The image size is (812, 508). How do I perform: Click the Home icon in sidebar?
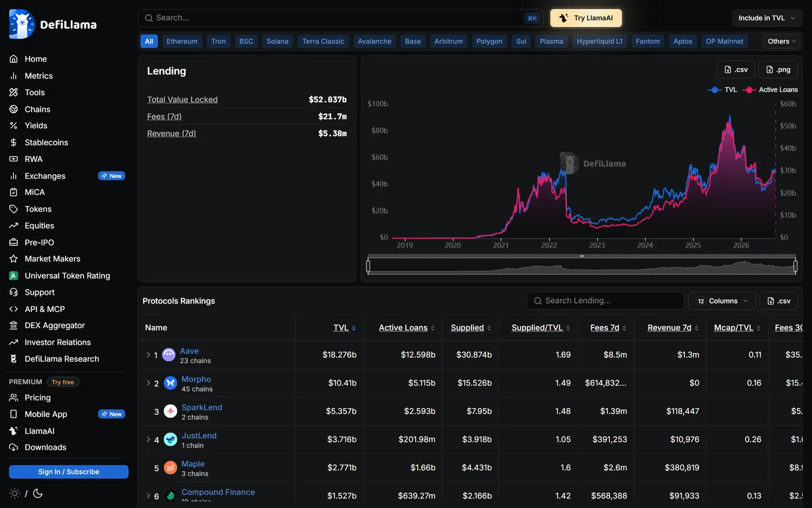click(x=14, y=59)
